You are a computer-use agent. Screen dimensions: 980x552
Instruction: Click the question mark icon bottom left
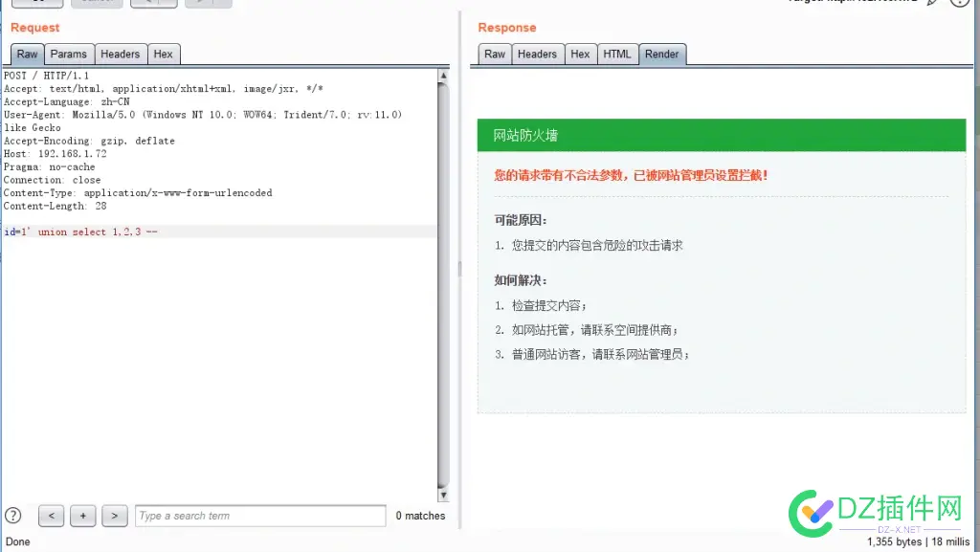[x=11, y=516]
